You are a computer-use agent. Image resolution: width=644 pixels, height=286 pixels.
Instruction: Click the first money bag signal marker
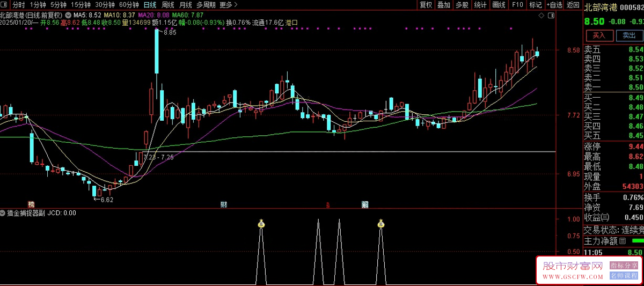(261, 223)
